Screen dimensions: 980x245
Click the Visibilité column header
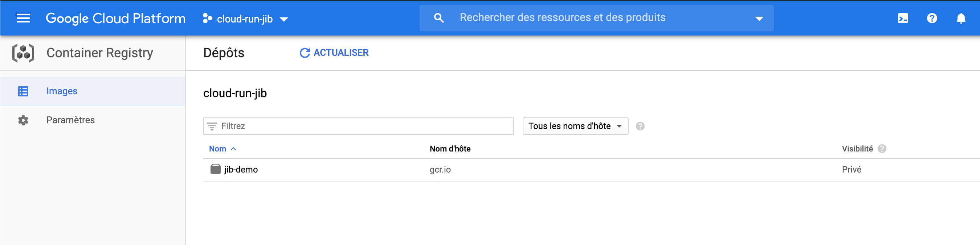point(857,149)
